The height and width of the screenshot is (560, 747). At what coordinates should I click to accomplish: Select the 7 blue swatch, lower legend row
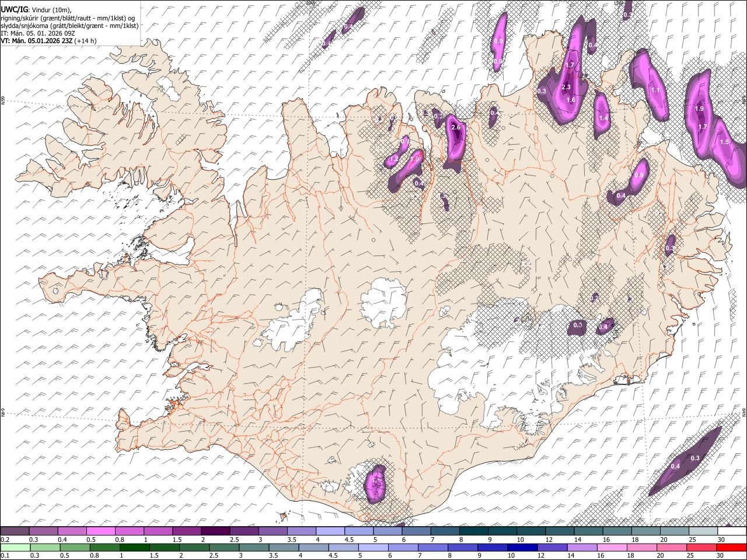click(x=433, y=547)
